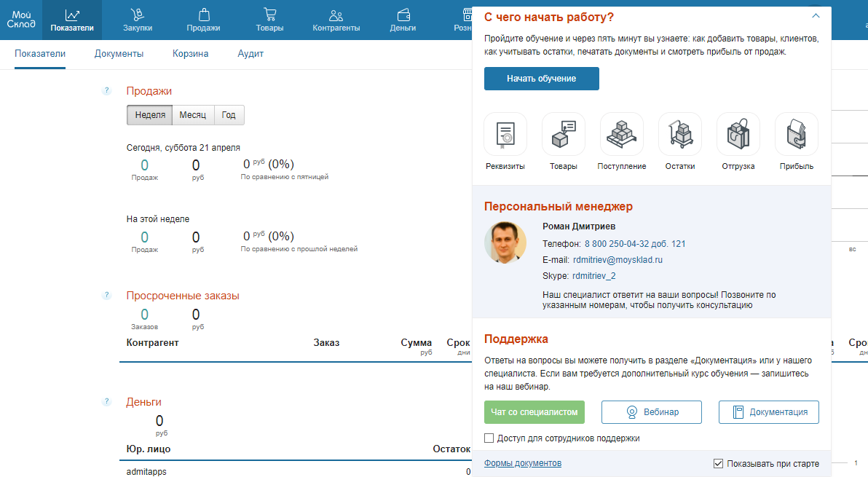Click the Прибыль profit icon

(x=796, y=134)
